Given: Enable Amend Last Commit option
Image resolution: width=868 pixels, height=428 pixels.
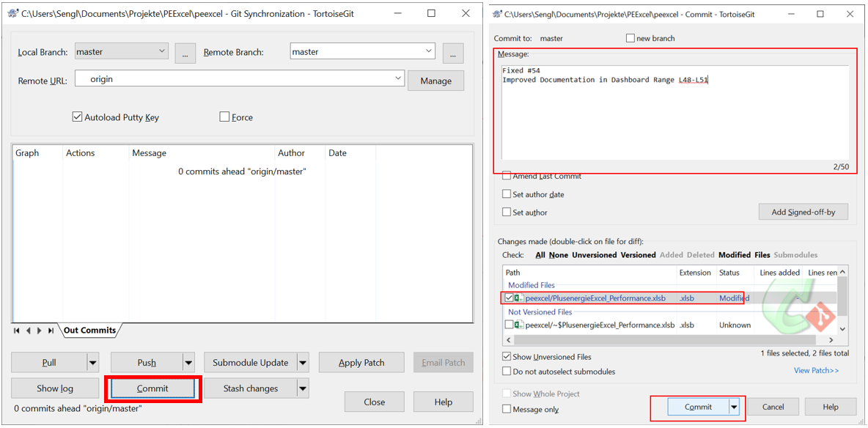Looking at the screenshot, I should [506, 176].
